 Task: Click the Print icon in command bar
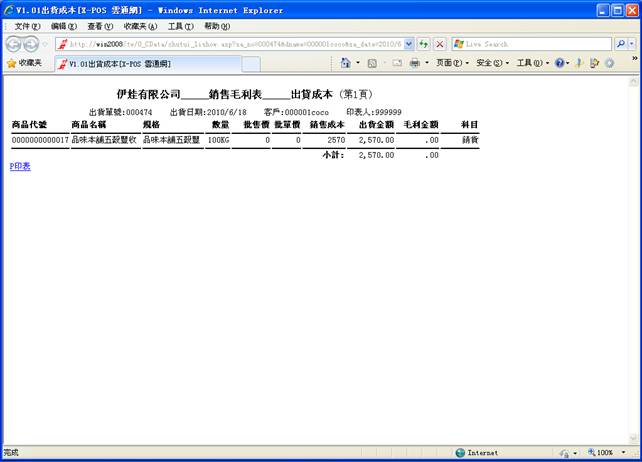[x=414, y=63]
